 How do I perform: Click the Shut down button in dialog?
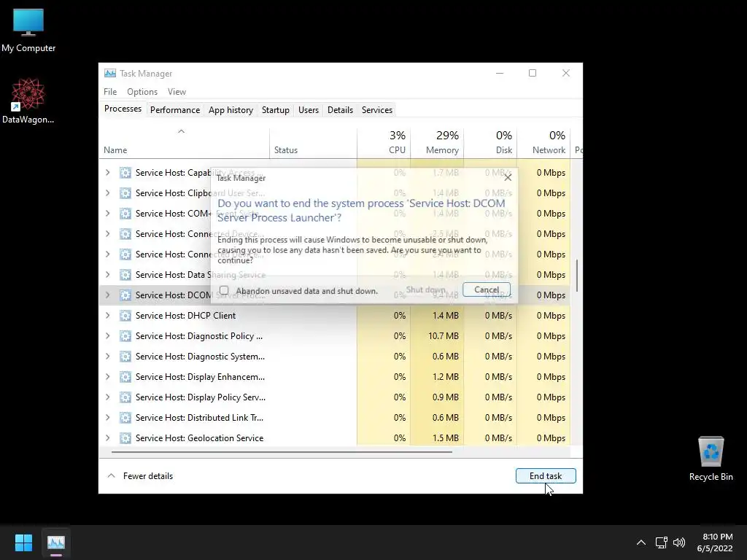tap(425, 289)
